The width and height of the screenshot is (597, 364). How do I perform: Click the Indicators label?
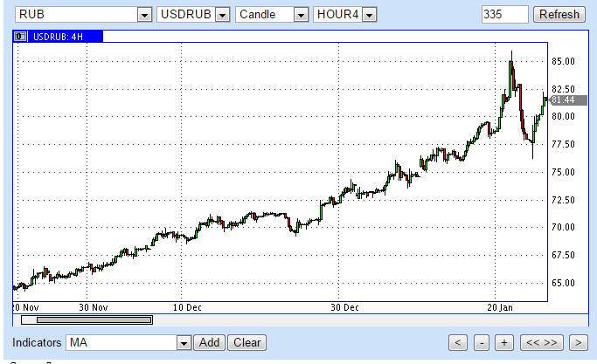(37, 343)
